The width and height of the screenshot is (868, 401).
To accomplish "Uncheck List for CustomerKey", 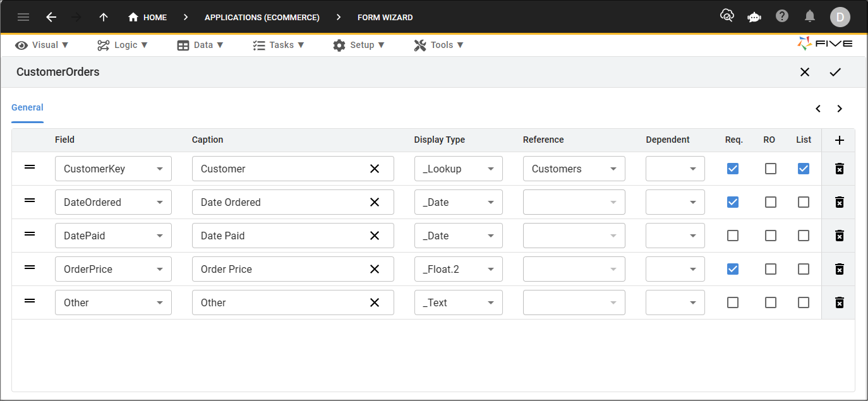I will click(804, 169).
